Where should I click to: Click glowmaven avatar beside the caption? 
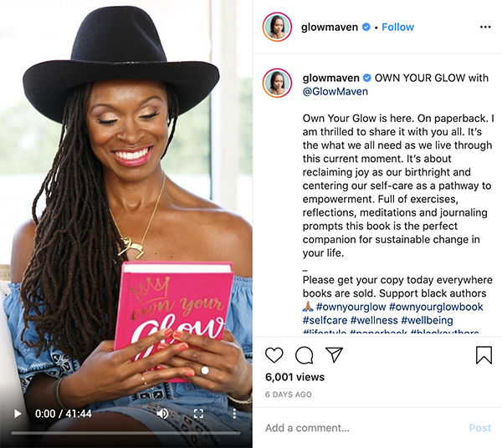pos(277,83)
